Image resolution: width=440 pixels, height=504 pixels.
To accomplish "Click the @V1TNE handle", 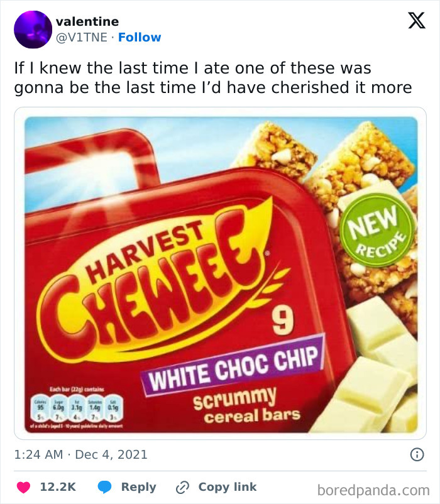I will tap(81, 38).
